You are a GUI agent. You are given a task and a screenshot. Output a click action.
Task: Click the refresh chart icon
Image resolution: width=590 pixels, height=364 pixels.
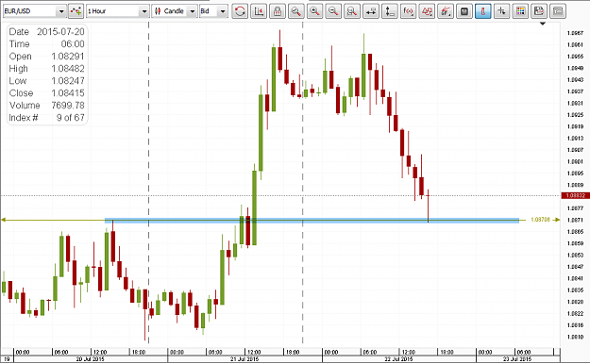tap(240, 11)
